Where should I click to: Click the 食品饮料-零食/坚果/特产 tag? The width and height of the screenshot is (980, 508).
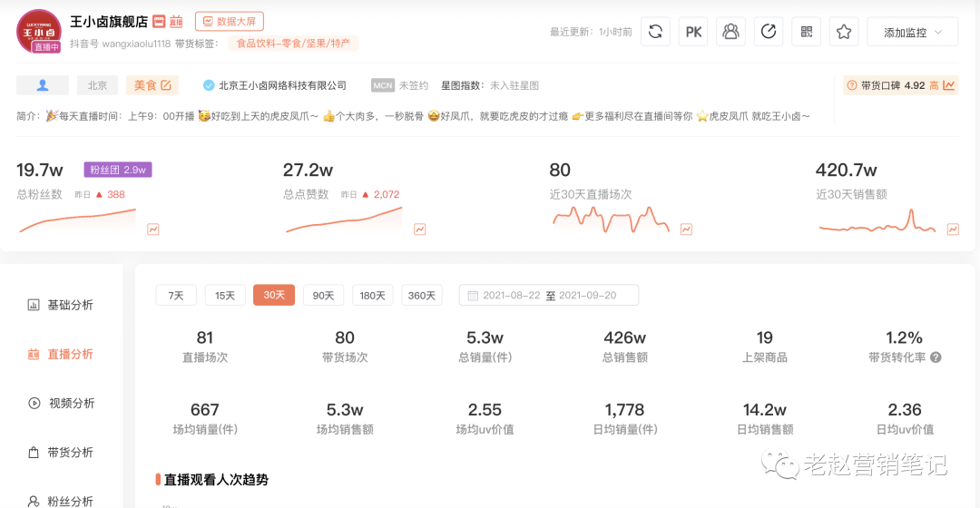click(293, 44)
